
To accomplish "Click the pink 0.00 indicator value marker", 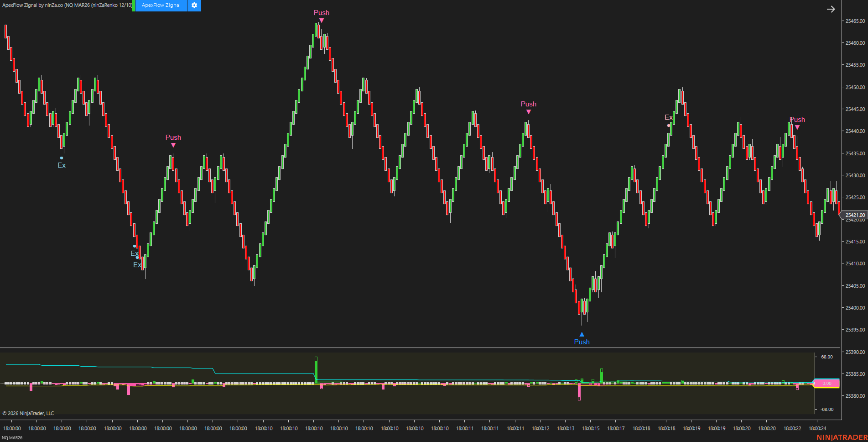I will 826,384.
